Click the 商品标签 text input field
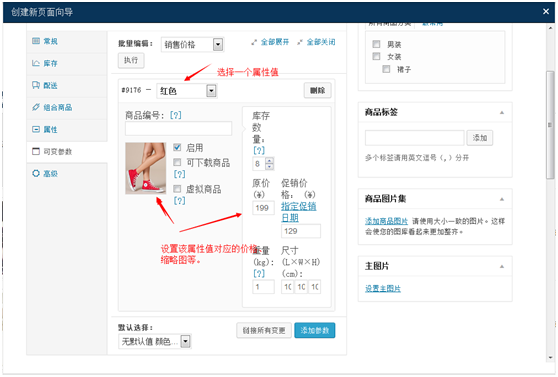The height and width of the screenshot is (377, 558). point(415,138)
